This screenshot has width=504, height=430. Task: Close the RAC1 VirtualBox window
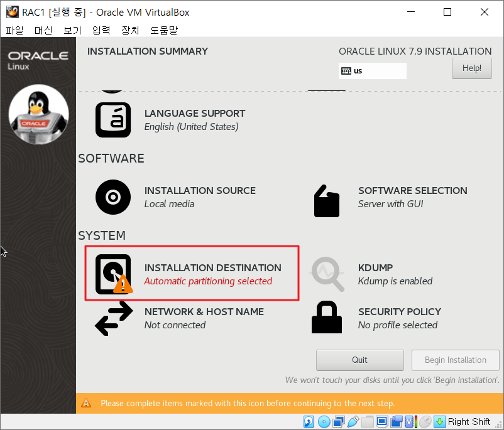(x=484, y=12)
